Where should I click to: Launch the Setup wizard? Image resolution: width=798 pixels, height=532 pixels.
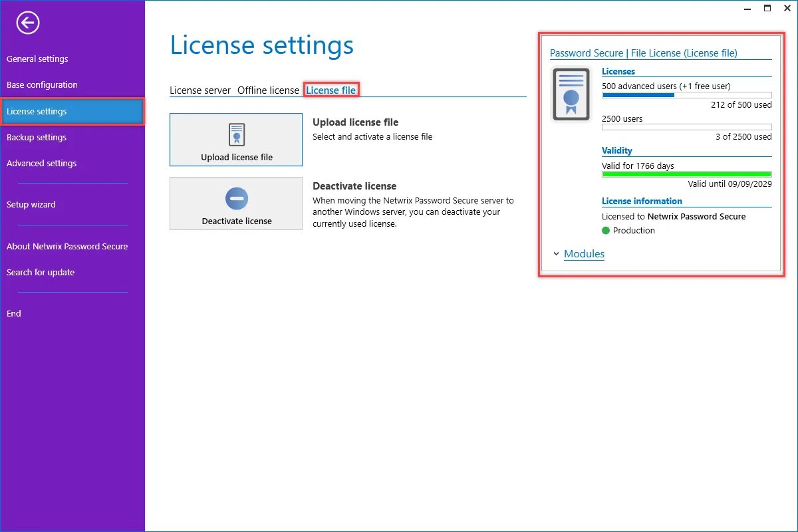(31, 205)
